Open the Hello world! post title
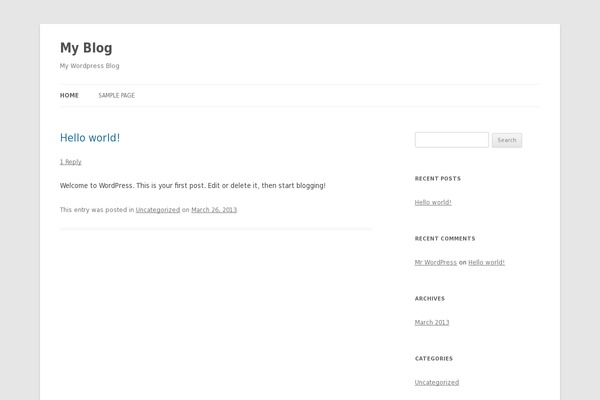The height and width of the screenshot is (400, 600). pyautogui.click(x=90, y=138)
